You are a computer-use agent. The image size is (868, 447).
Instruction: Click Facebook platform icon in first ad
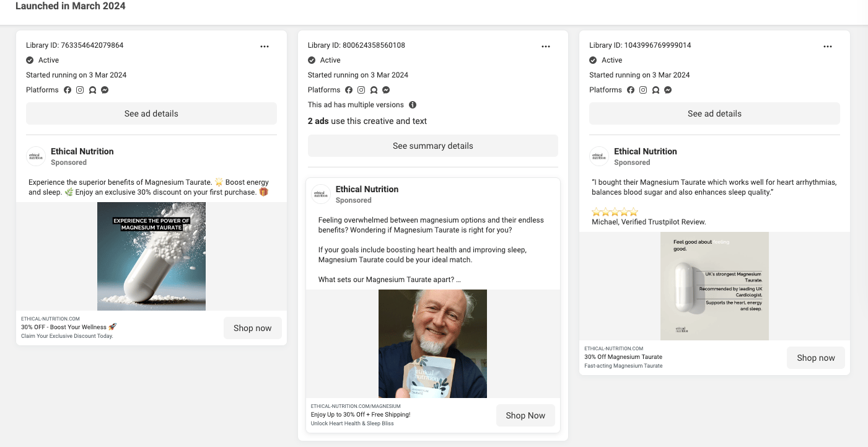[68, 90]
